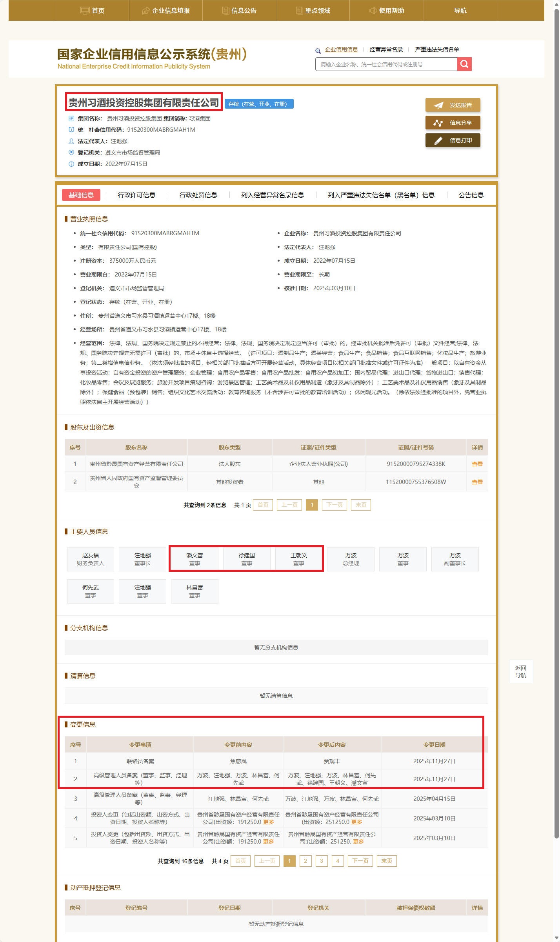Select 万波 总经理 personnel card
Screen dimensions: 560x942
(x=351, y=559)
